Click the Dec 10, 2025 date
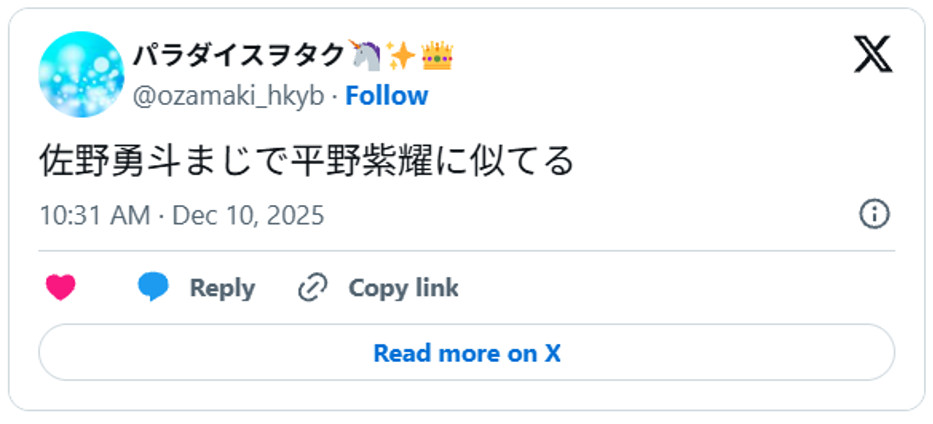Screen dimensions: 933x424 click(x=248, y=215)
